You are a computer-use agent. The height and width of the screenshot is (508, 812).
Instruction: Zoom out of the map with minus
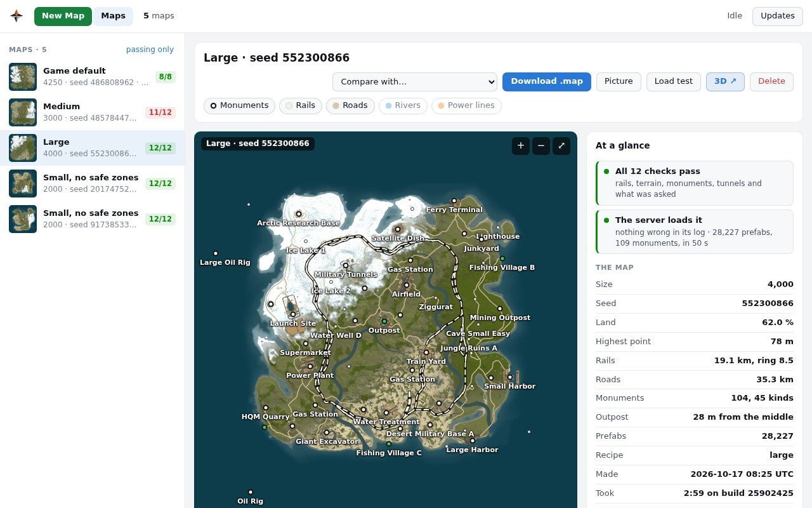541,145
